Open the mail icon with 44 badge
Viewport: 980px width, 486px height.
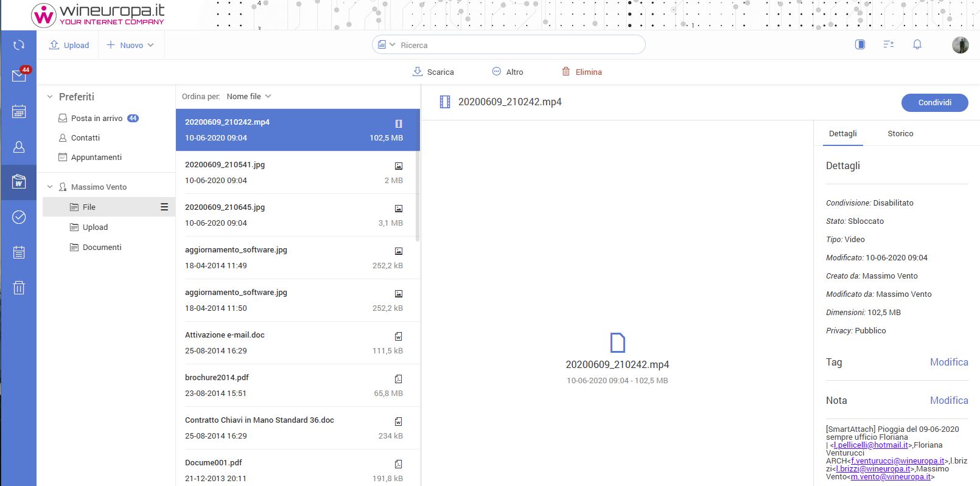coord(19,75)
